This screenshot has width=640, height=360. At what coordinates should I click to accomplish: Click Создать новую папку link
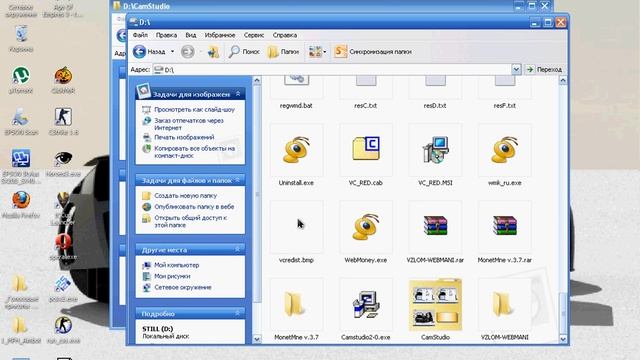pyautogui.click(x=185, y=196)
